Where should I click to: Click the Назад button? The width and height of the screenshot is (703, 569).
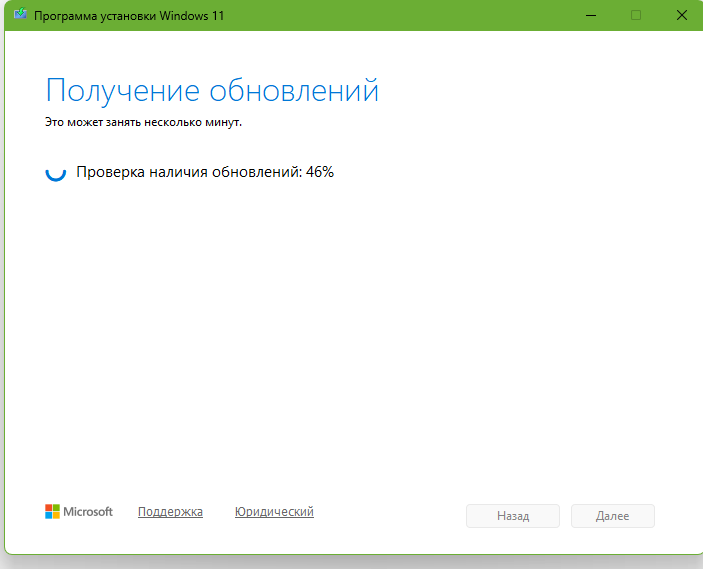(x=513, y=516)
